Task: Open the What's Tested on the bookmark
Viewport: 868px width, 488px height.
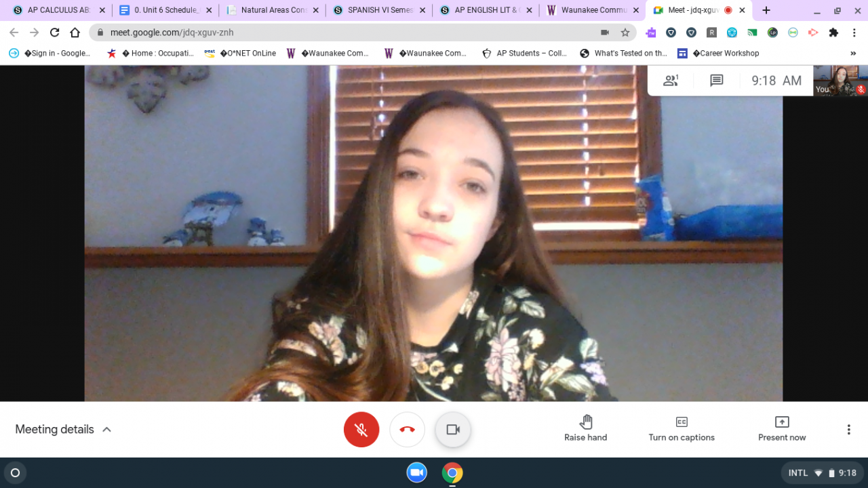Action: pyautogui.click(x=624, y=54)
